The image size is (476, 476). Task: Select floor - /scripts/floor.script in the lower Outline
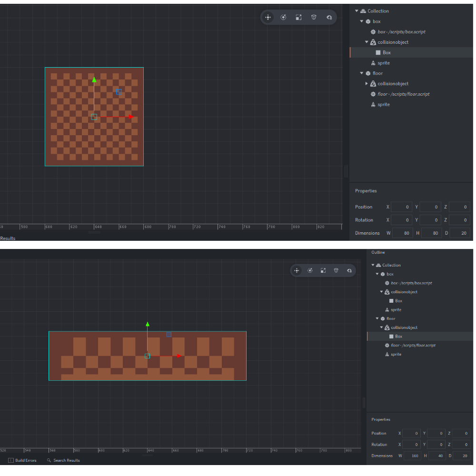click(x=413, y=345)
